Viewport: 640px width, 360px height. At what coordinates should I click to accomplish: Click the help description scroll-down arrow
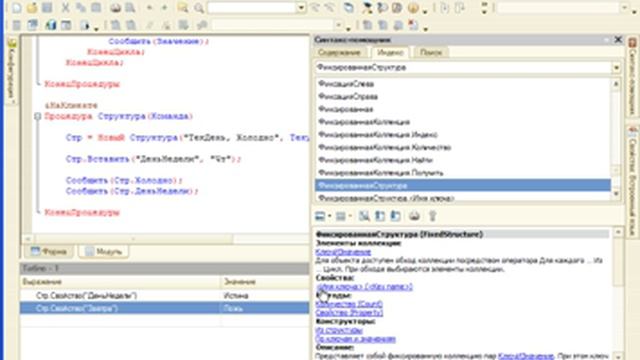(x=618, y=356)
